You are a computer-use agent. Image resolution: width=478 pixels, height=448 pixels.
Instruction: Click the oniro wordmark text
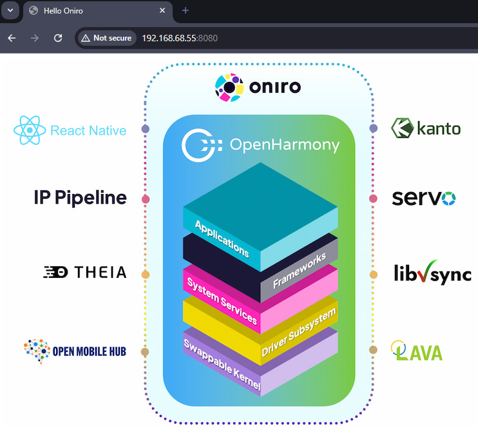pos(275,87)
